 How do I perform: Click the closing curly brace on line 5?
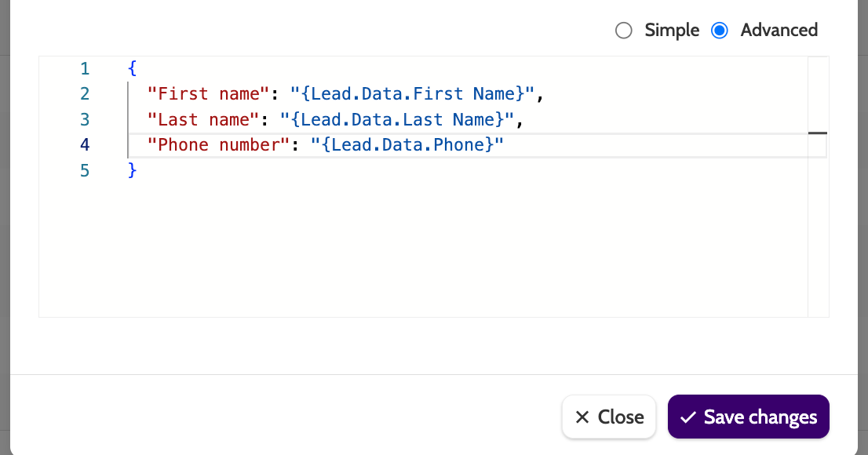pos(133,170)
